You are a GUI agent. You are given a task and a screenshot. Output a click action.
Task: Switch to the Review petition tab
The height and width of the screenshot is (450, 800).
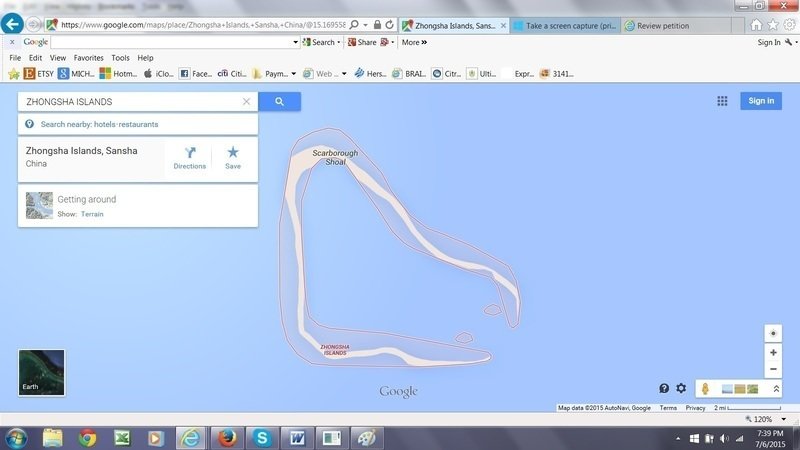[664, 26]
